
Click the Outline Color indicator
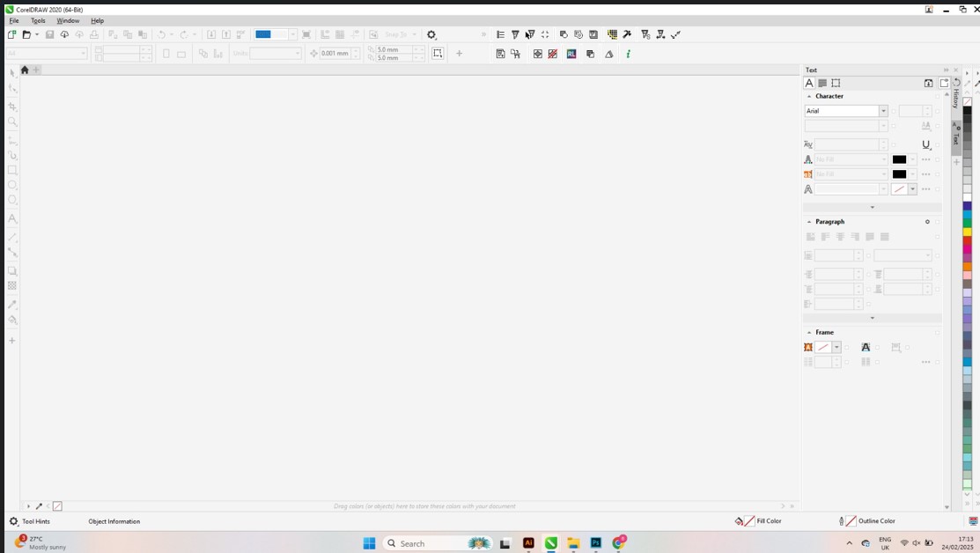[867, 521]
